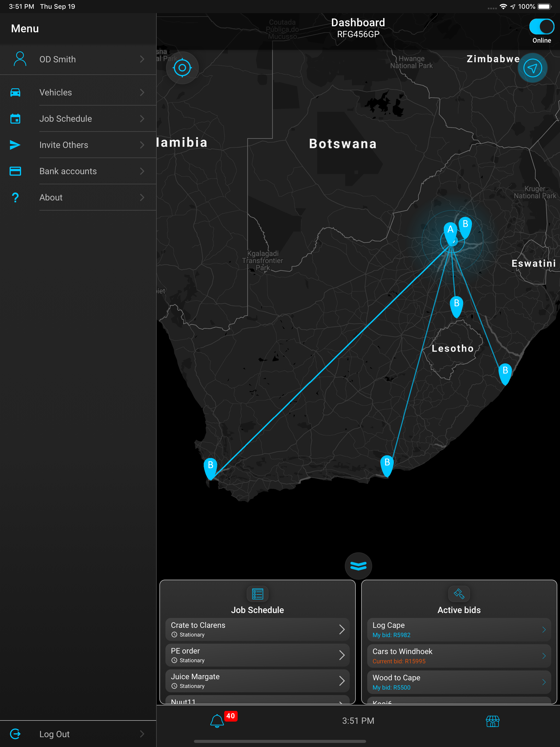The height and width of the screenshot is (747, 560).
Task: Tap Log Out at the menu bottom
Action: pos(78,734)
